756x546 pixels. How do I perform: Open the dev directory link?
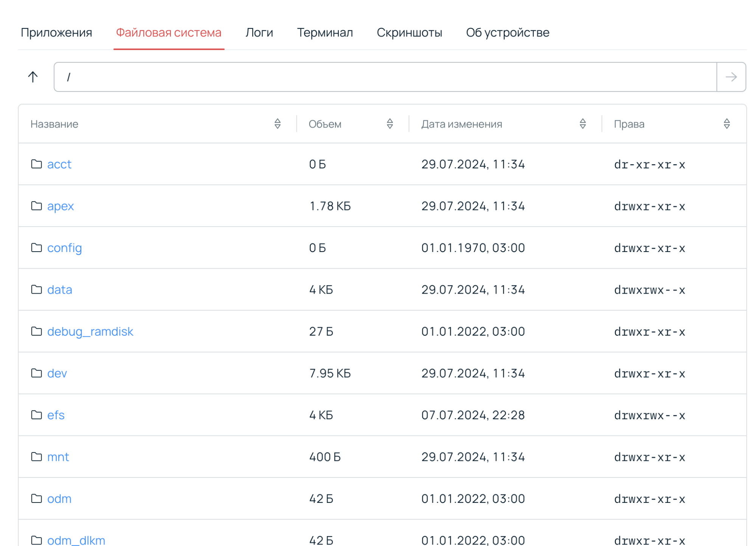tap(57, 373)
